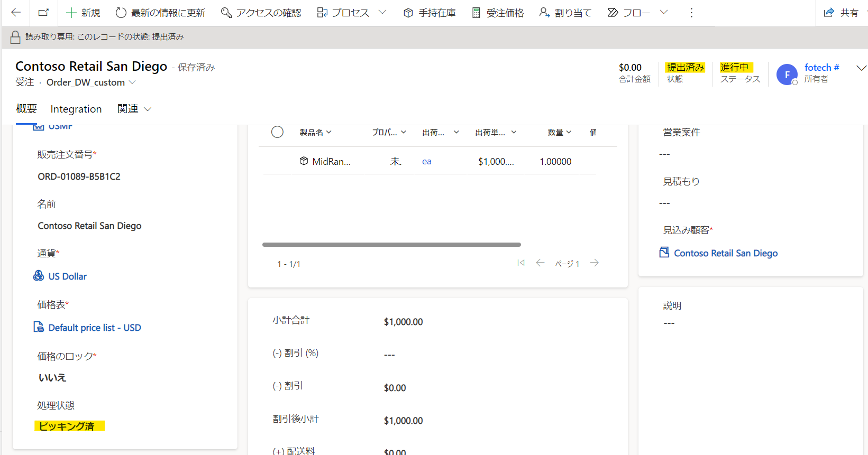Viewport: 868px width, 455px height.
Task: Go to first page icon in grid
Action: 521,263
